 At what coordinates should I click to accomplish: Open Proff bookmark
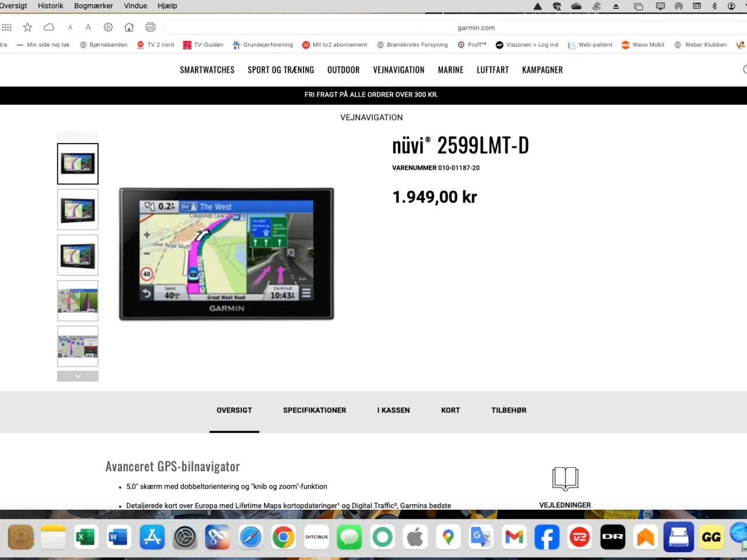pos(472,45)
